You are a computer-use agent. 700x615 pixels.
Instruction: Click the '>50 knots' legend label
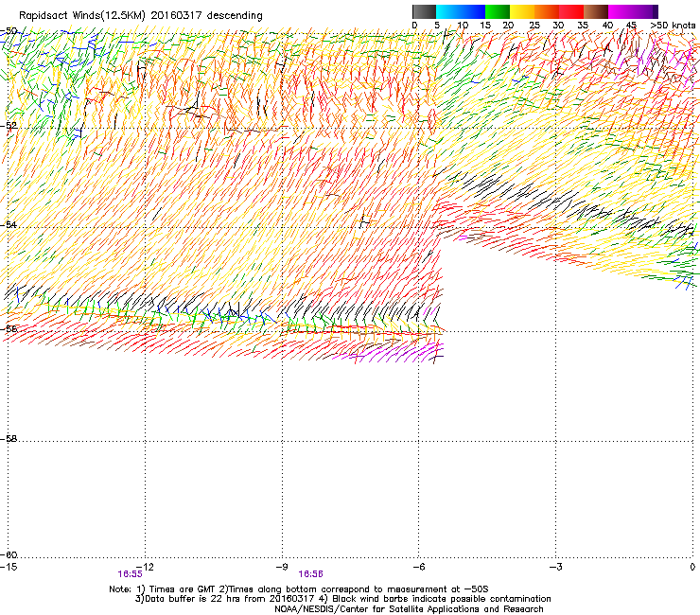[x=673, y=26]
